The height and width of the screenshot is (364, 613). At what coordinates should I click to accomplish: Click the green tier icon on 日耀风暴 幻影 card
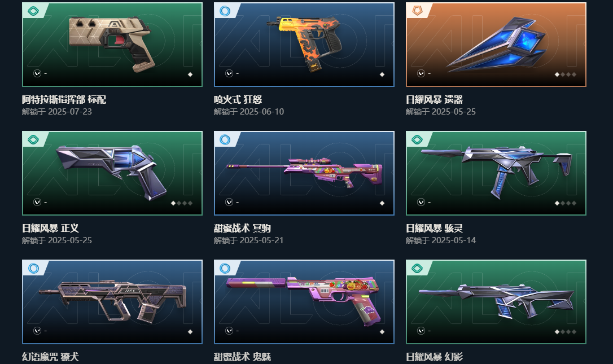coord(417,268)
